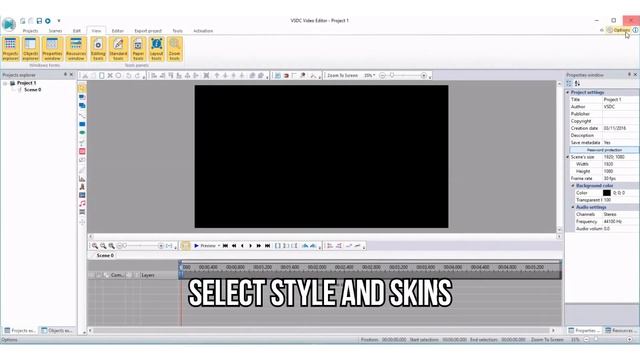Screen dimensions: 640x360
Task: Switch to Objects explorer bottom tab
Action: point(57,331)
